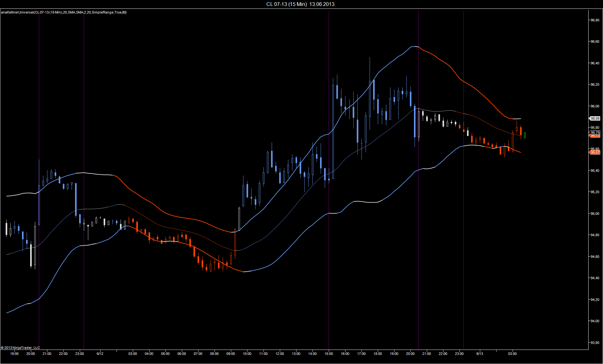Click the orange 95,57 price marker
Screen dimensions: 603x364
(595, 152)
